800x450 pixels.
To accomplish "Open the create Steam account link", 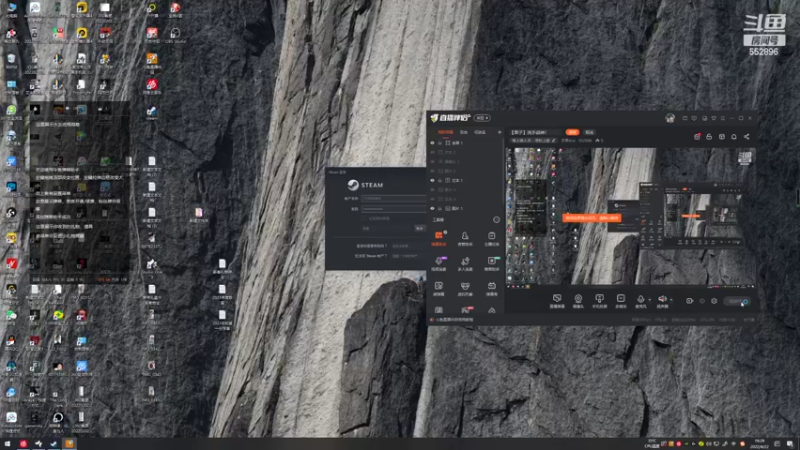I will (x=406, y=256).
